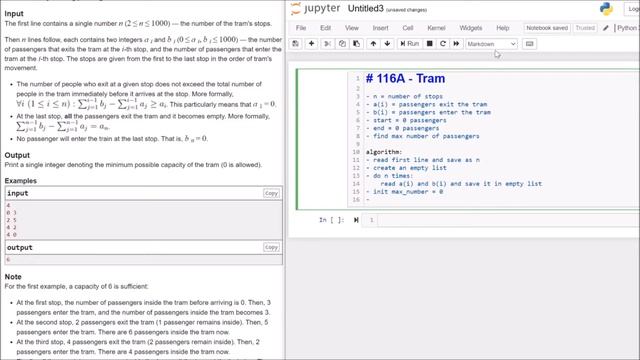Click the Notebook saved notification
640x360 pixels.
click(547, 28)
